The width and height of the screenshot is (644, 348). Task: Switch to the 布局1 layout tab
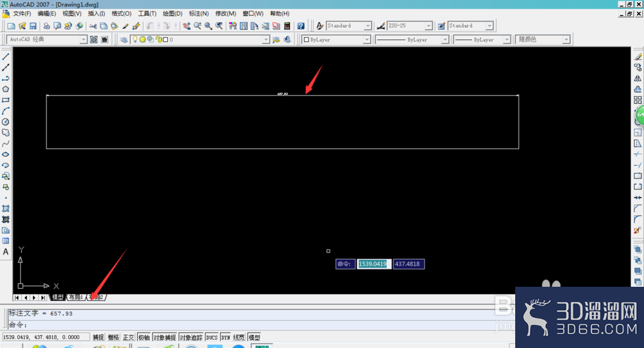click(x=76, y=297)
